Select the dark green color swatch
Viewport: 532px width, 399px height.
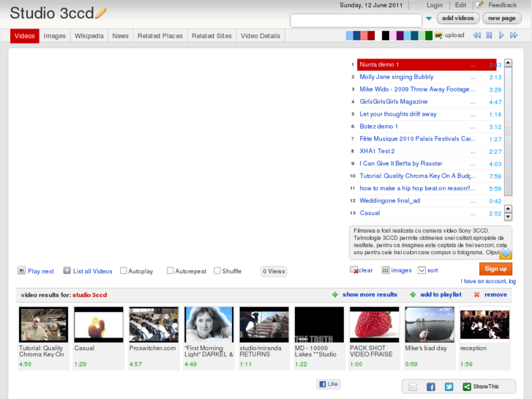(429, 35)
